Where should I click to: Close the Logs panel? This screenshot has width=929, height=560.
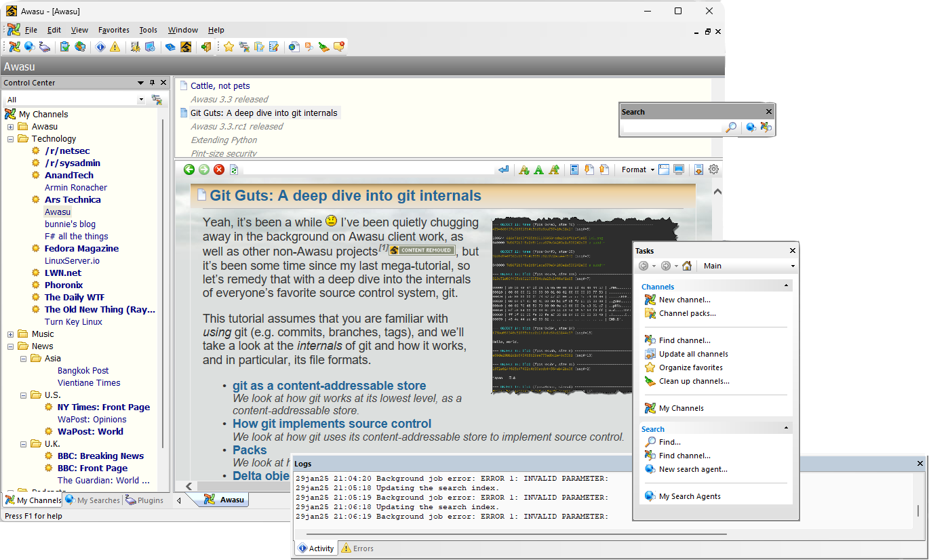click(x=920, y=464)
